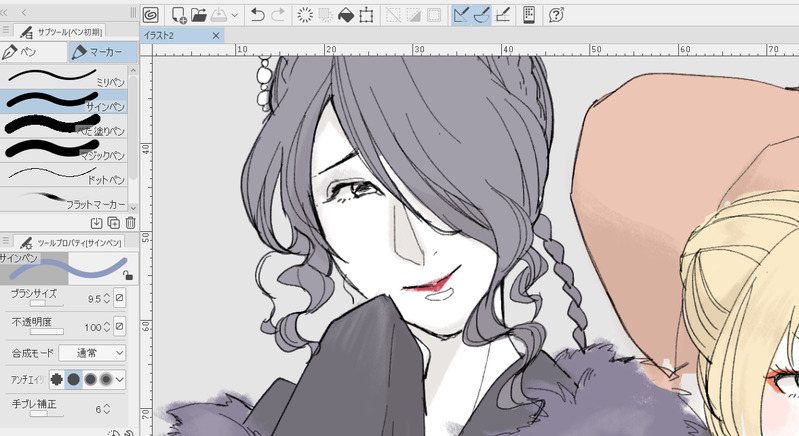
Task: Click the Clear (dotted burst) toolbar icon
Action: (305, 15)
